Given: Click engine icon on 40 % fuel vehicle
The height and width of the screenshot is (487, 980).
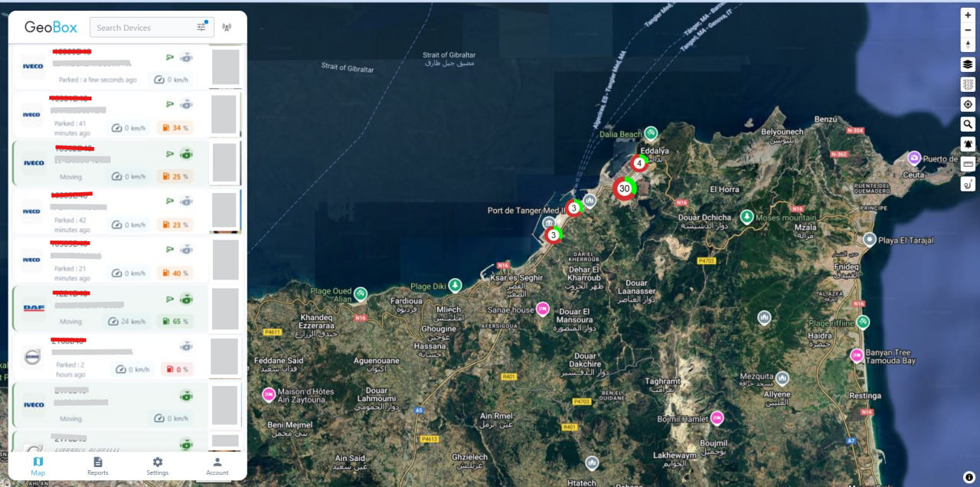Looking at the screenshot, I should 186,250.
